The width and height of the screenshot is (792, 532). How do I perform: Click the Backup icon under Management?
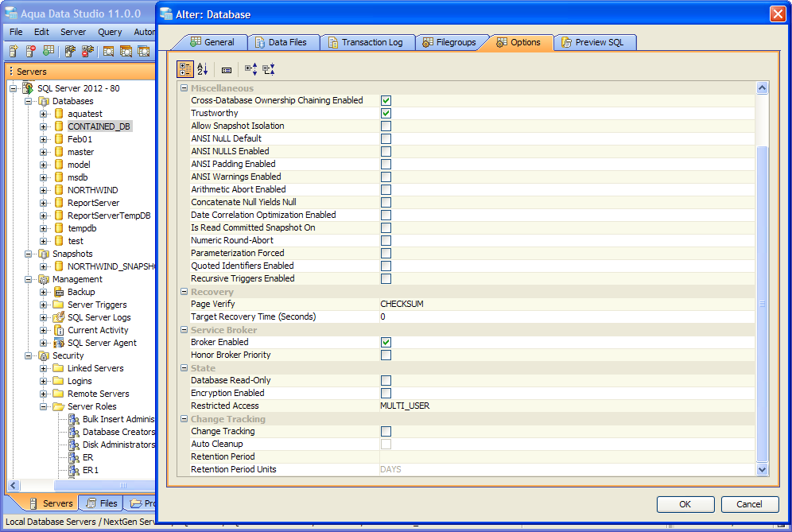(x=59, y=292)
